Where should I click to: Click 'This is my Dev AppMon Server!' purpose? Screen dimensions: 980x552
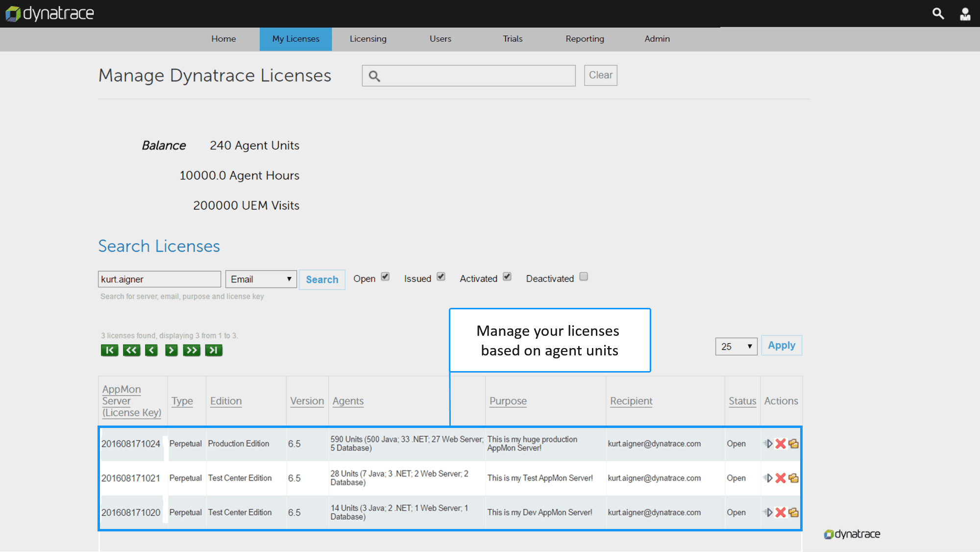coord(539,512)
